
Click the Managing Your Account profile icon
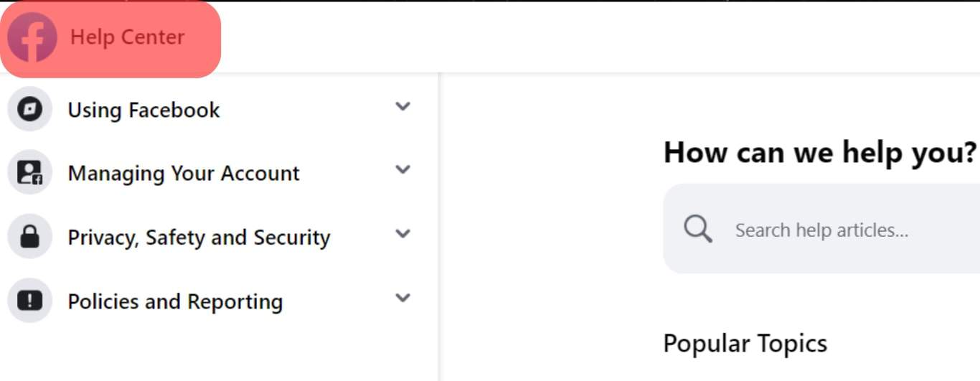pyautogui.click(x=29, y=172)
